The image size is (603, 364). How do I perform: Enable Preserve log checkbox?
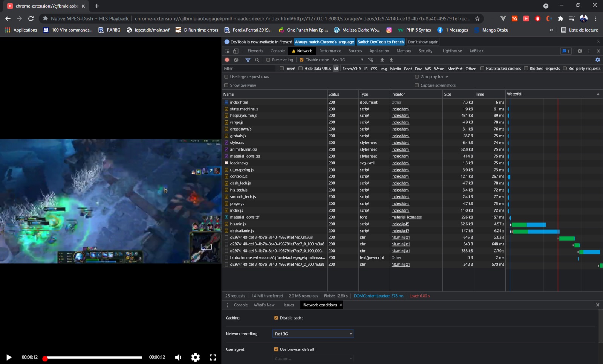(x=268, y=60)
